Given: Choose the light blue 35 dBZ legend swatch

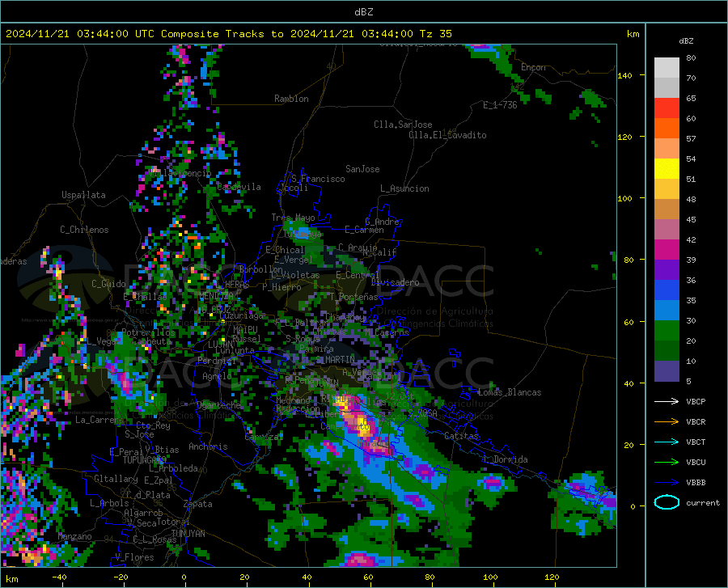Looking at the screenshot, I should pyautogui.click(x=667, y=311).
